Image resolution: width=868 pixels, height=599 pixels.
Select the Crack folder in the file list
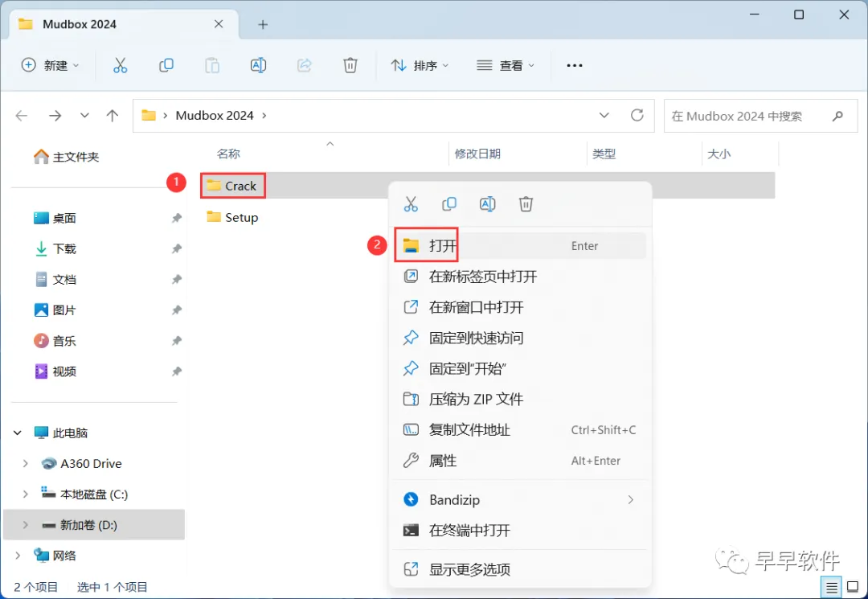pos(232,186)
